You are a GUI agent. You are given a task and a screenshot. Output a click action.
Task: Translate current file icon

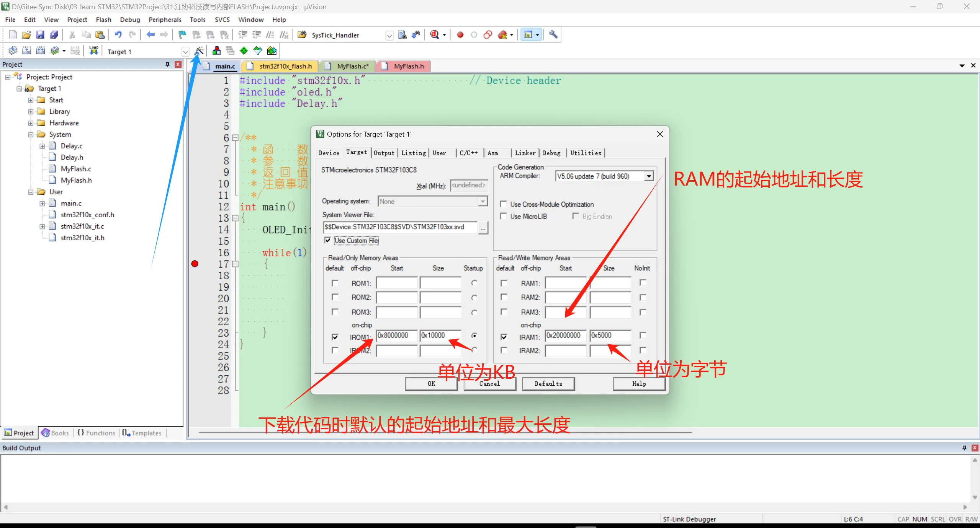13,51
